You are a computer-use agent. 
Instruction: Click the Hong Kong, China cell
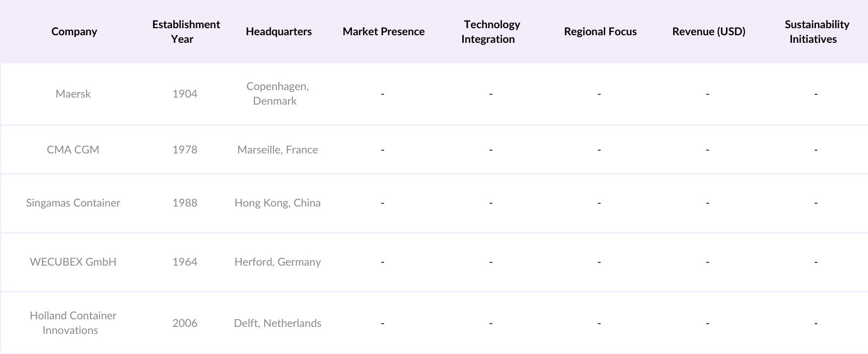click(x=277, y=203)
